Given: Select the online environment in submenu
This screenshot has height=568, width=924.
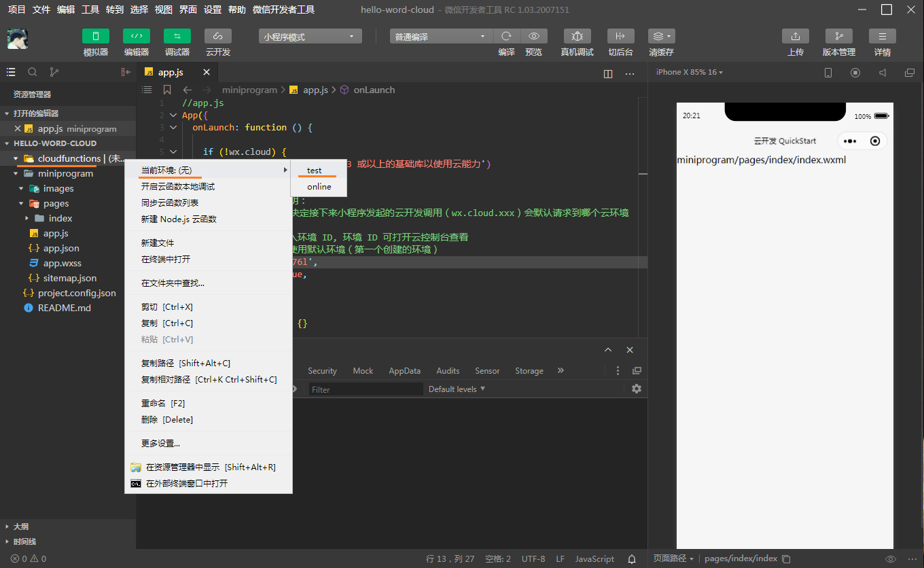Looking at the screenshot, I should (x=319, y=187).
